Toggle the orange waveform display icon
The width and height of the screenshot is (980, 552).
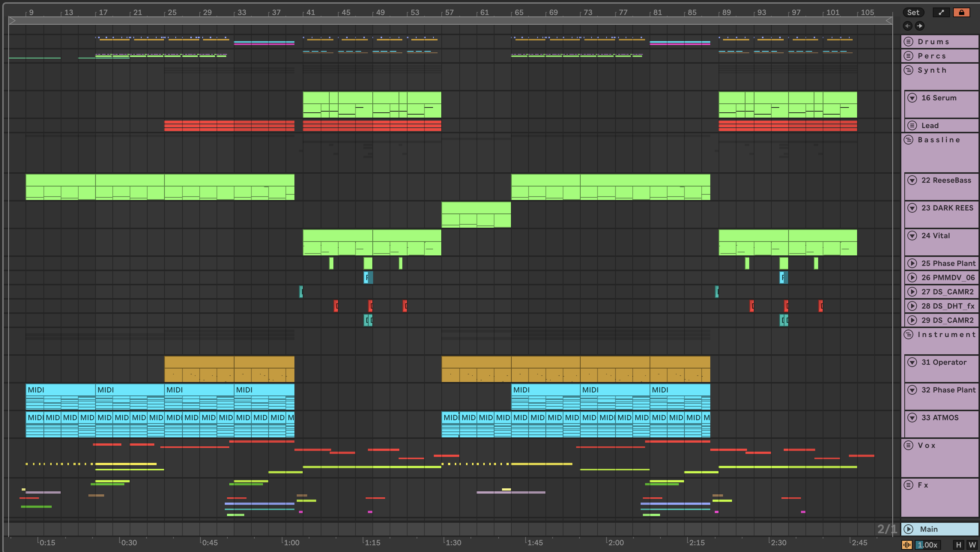(x=907, y=545)
